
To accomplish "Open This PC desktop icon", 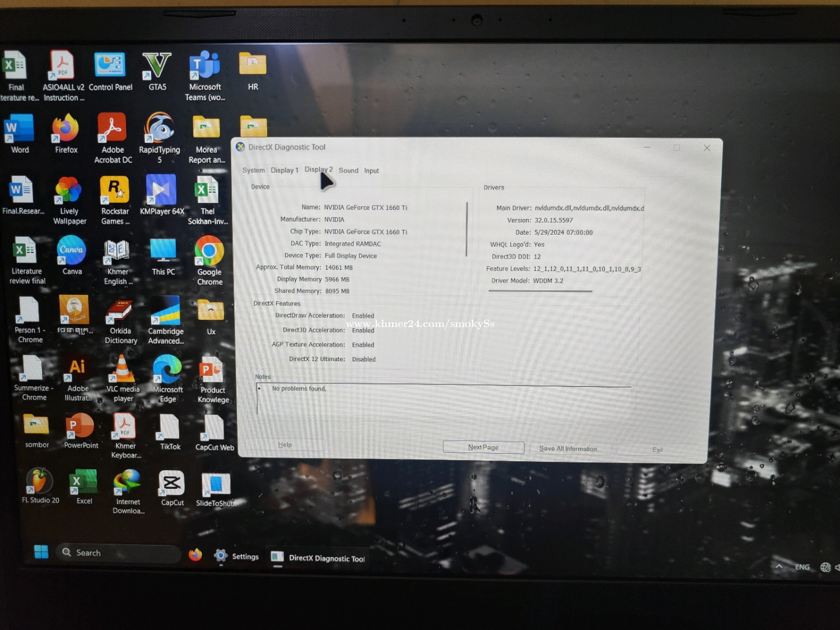I will click(163, 256).
